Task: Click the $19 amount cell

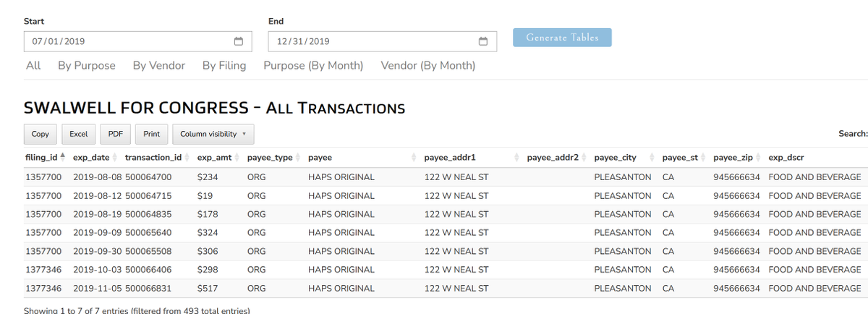Action: point(205,195)
